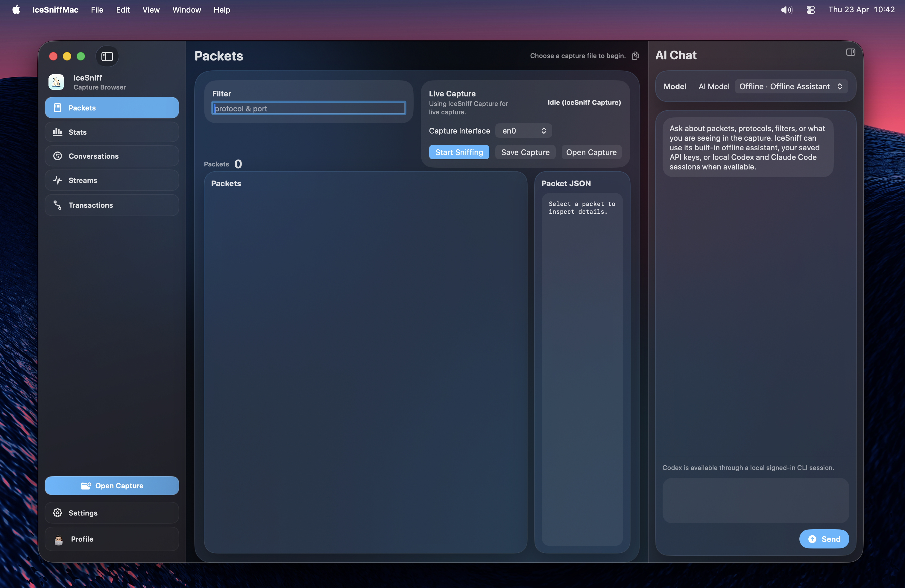Image resolution: width=905 pixels, height=588 pixels.
Task: Open the View menu
Action: [151, 10]
